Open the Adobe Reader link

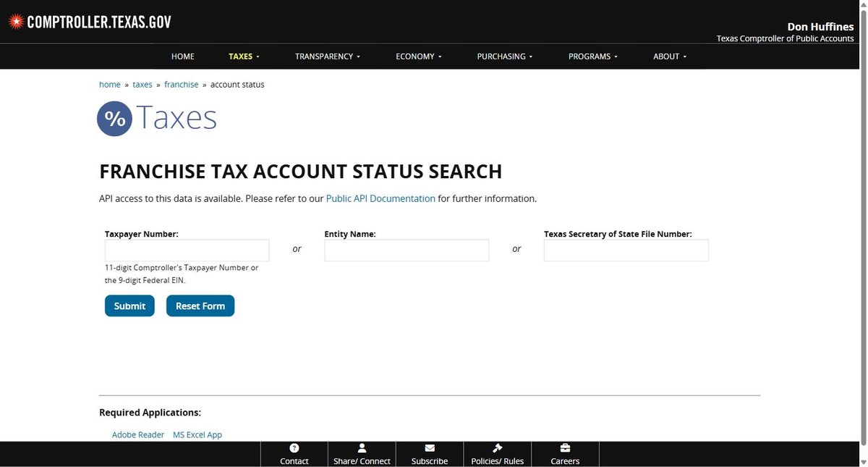(138, 435)
